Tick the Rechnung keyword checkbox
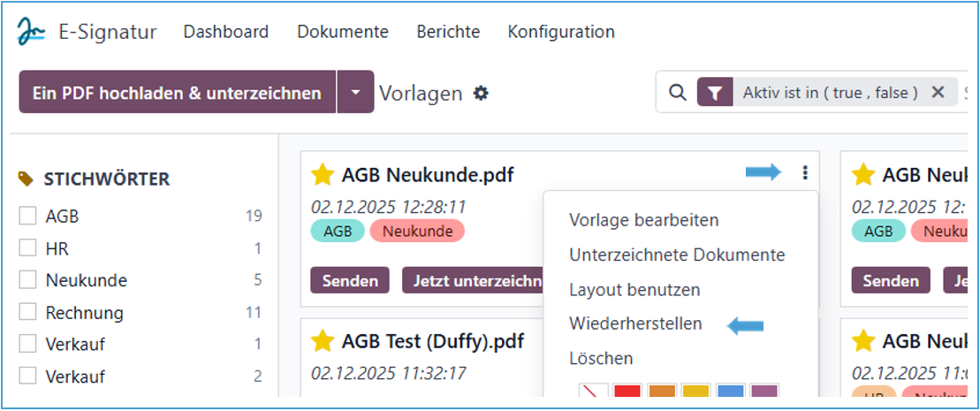 point(28,313)
